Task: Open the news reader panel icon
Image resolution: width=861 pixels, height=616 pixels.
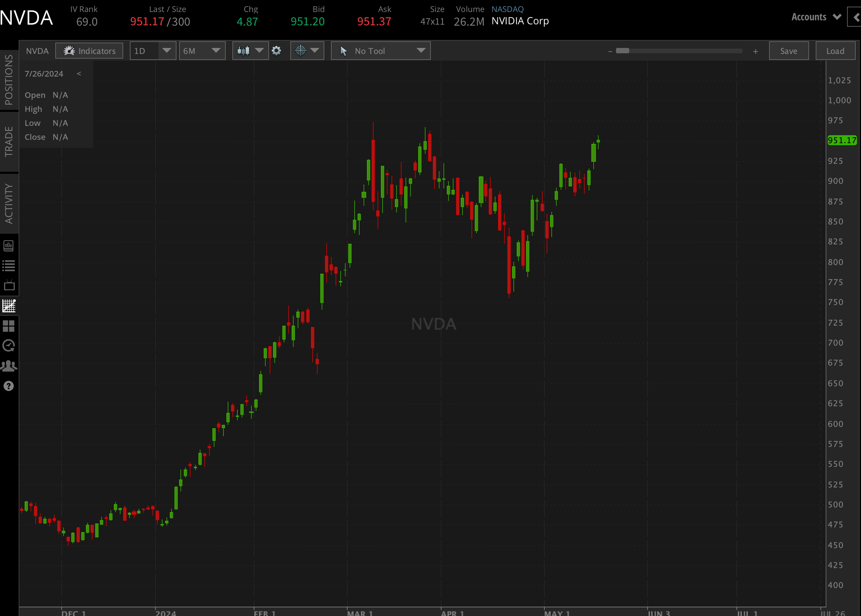Action: [x=9, y=245]
